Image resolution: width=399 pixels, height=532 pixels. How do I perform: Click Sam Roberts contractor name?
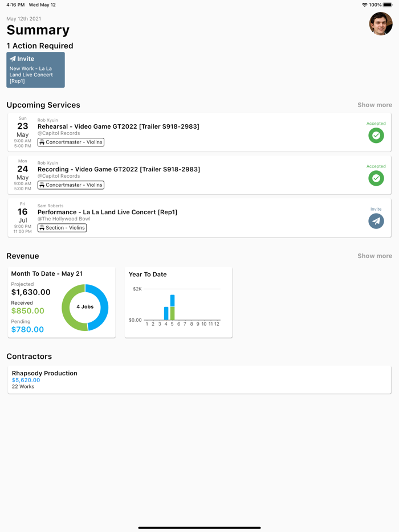click(x=50, y=206)
